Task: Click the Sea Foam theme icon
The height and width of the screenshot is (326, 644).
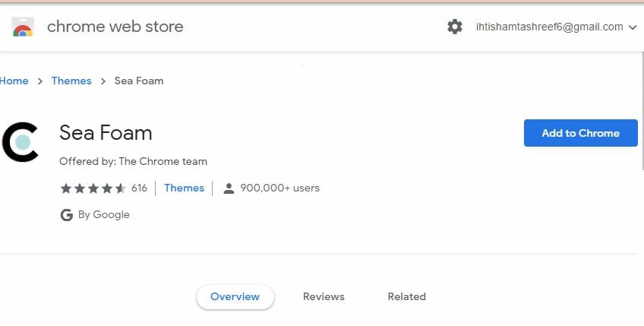Action: (21, 141)
